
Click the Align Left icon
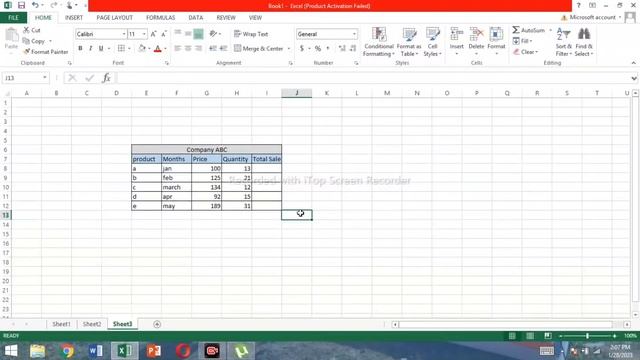point(178,49)
